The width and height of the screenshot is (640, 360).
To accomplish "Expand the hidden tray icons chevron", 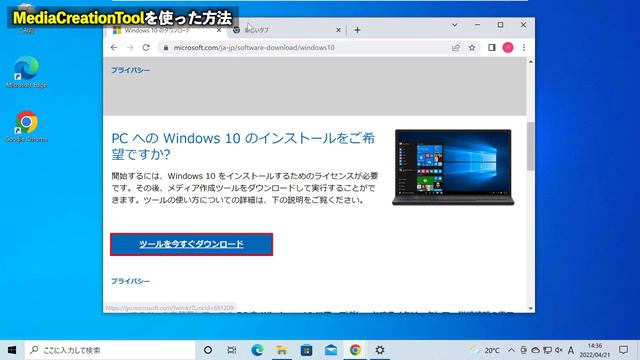I will tap(511, 350).
